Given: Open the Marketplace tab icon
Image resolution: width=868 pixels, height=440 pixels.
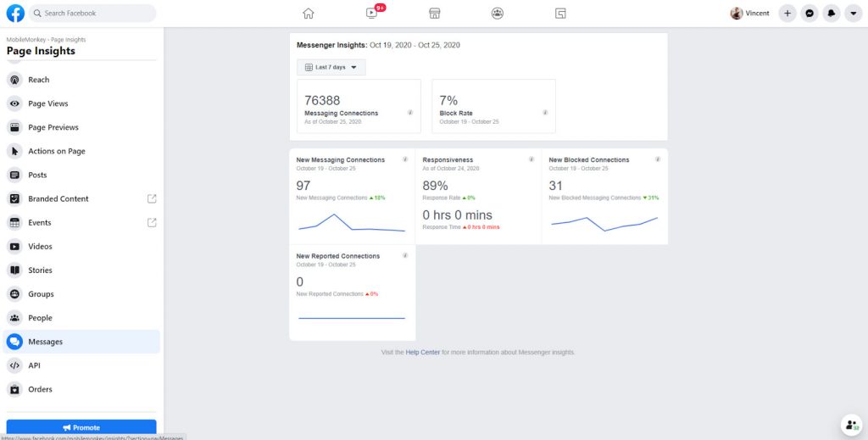Looking at the screenshot, I should 435,14.
